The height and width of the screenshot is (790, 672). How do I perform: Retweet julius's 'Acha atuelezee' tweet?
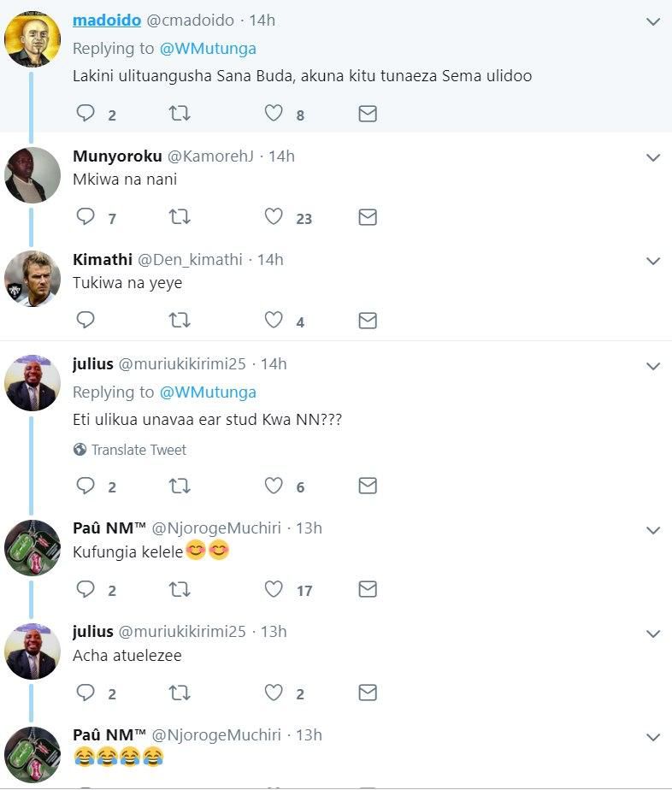[180, 693]
